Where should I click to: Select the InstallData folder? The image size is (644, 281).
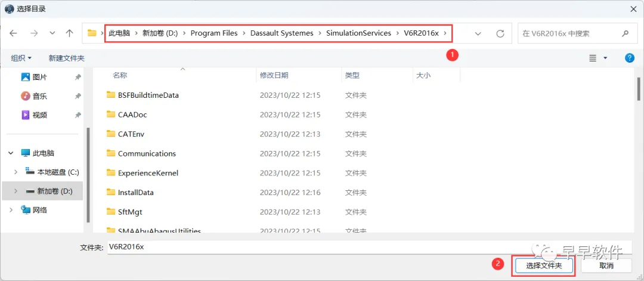[135, 192]
